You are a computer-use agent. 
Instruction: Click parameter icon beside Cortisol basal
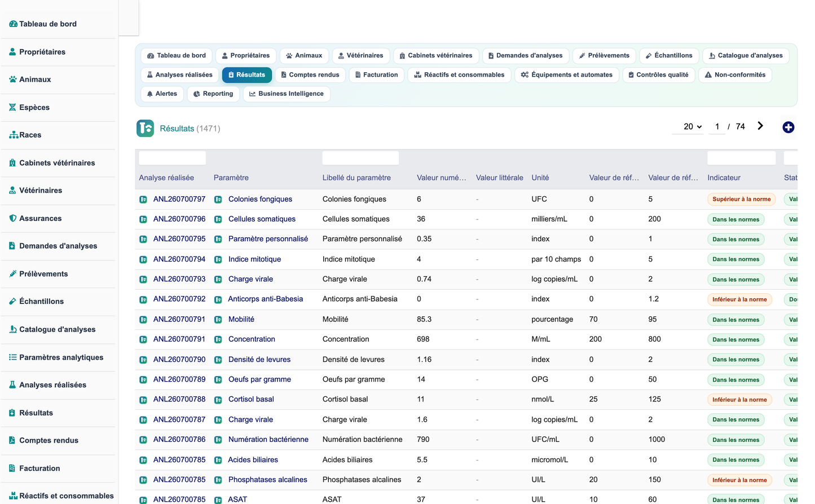click(x=218, y=400)
